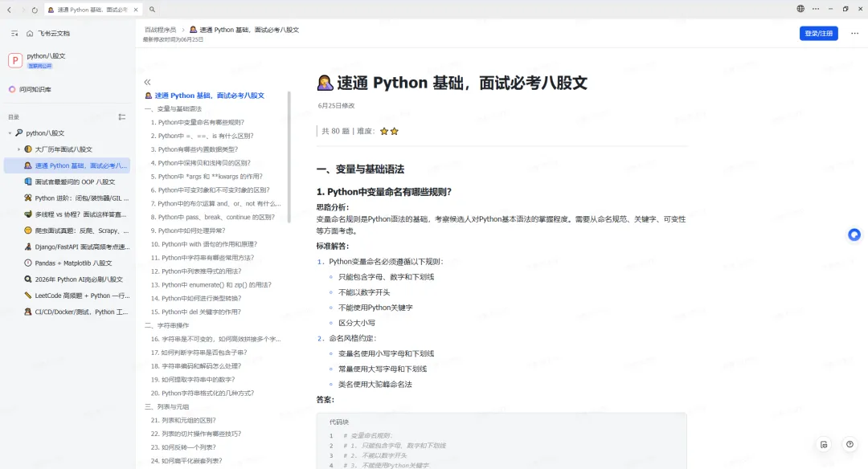The height and width of the screenshot is (469, 868).
Task: Collapse the outline panel with double-chevron icon
Action: [x=147, y=82]
